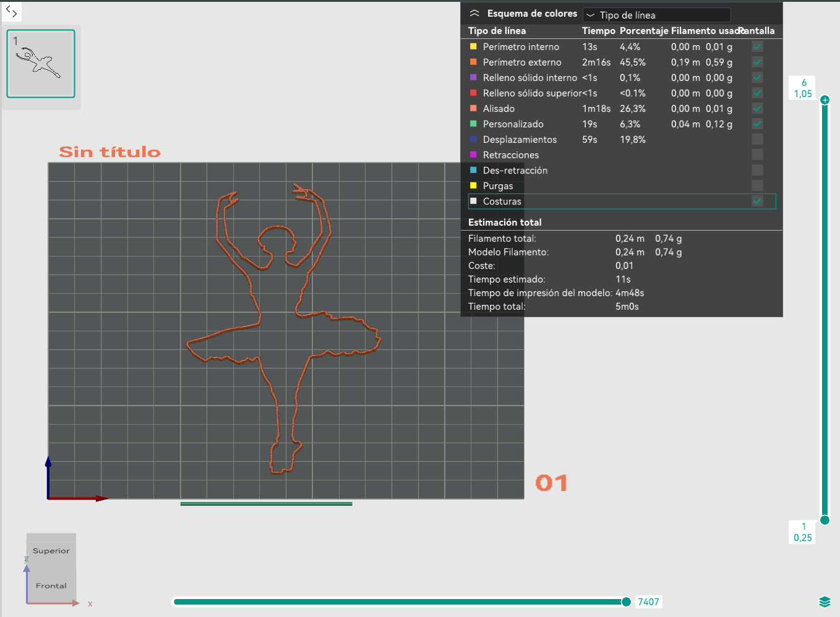Click the plus handle atop the layer slider
Viewport: 840px width, 617px height.
825,100
